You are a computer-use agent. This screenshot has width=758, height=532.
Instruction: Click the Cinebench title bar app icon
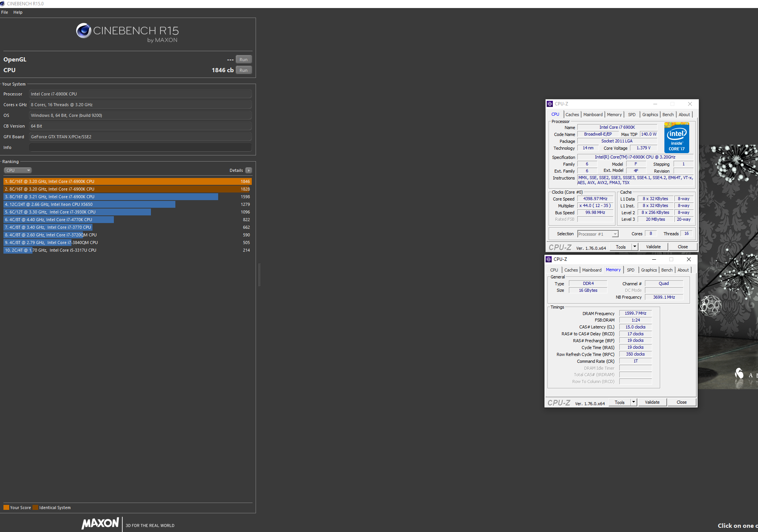coord(3,4)
